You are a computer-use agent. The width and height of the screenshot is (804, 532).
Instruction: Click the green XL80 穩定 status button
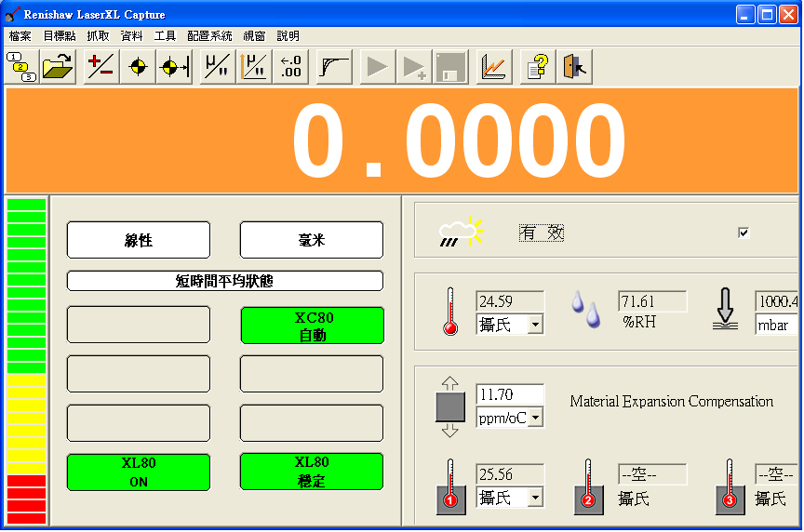pyautogui.click(x=312, y=472)
